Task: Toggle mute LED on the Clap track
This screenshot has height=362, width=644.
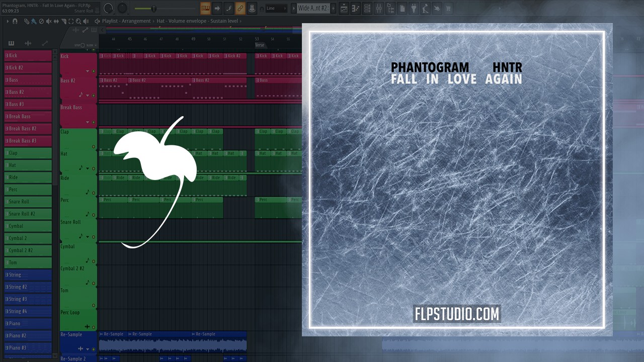Action: click(93, 147)
